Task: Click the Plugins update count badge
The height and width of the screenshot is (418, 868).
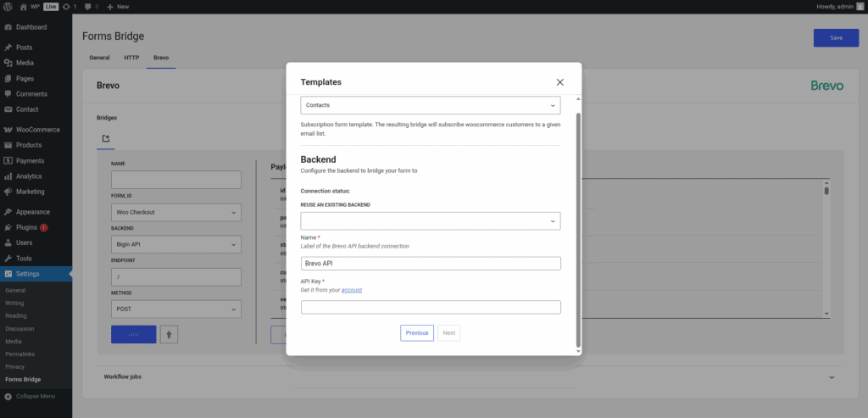Action: [44, 227]
